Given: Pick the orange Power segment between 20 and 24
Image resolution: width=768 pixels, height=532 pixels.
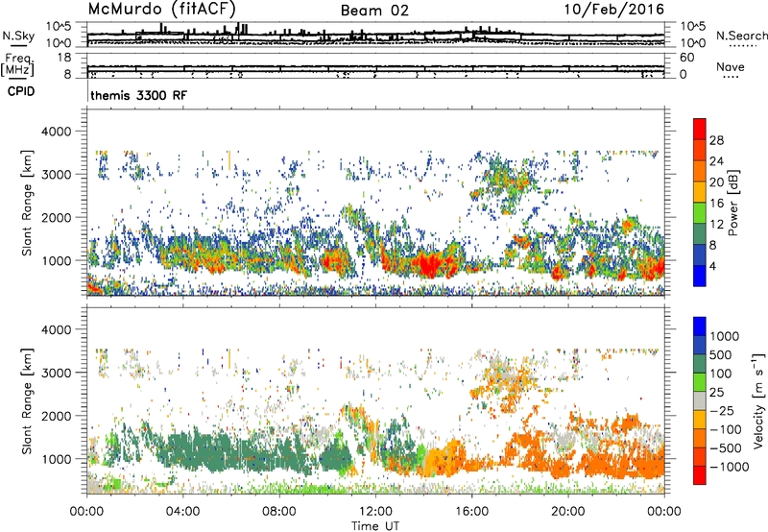Looking at the screenshot, I should (x=700, y=172).
